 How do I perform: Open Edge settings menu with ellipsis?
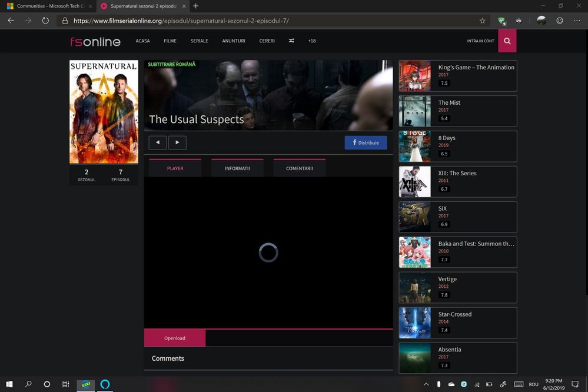point(577,20)
